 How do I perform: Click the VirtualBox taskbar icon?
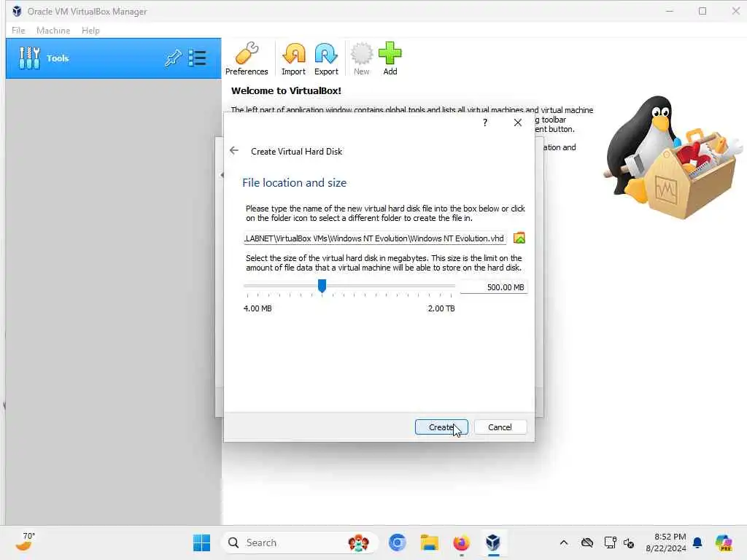click(493, 542)
